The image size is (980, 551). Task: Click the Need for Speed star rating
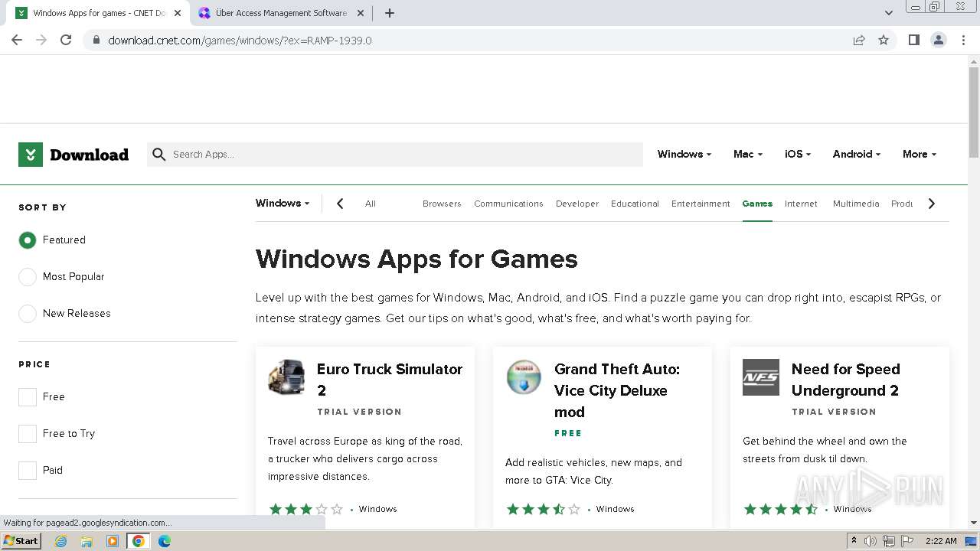pos(780,509)
